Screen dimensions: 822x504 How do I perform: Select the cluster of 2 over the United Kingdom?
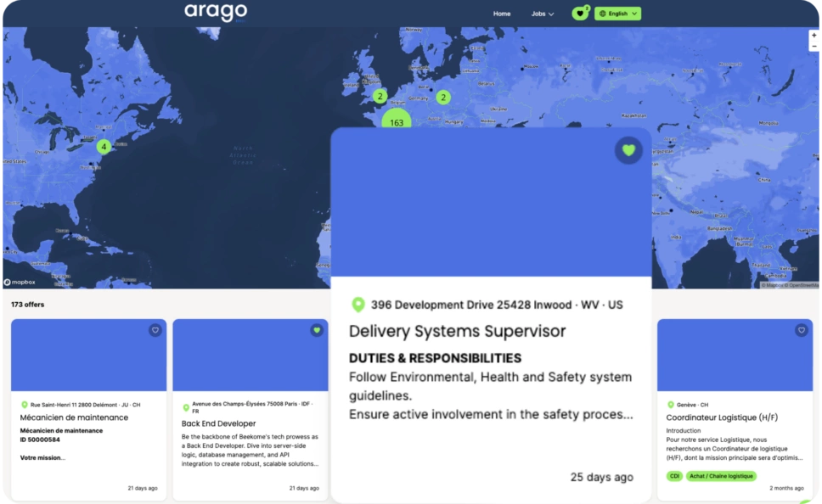pos(380,97)
